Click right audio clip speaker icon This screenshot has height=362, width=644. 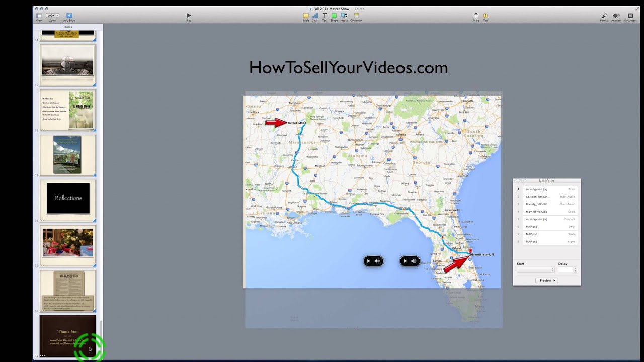pos(413,261)
